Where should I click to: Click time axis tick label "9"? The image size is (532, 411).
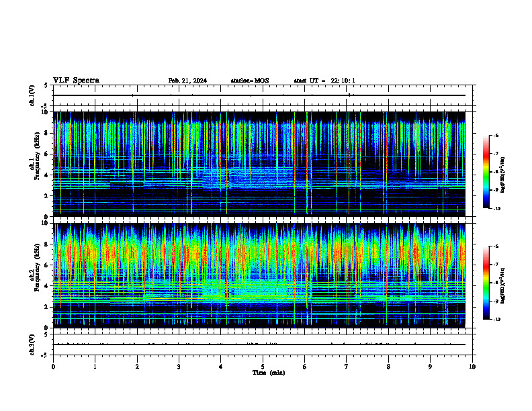430,367
